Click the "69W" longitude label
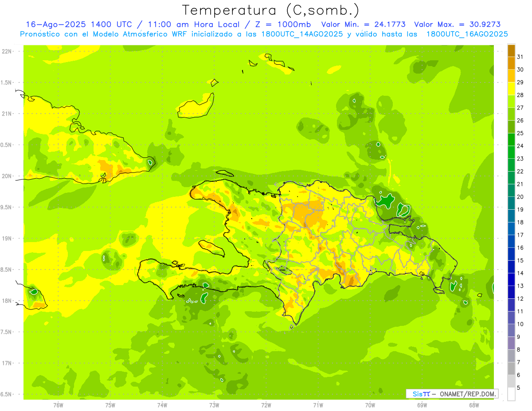The width and height of the screenshot is (532, 411). coord(422,405)
